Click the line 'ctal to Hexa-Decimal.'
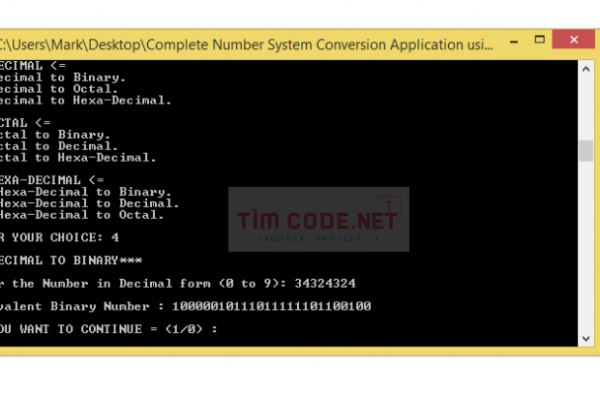600x400 pixels. (x=78, y=158)
